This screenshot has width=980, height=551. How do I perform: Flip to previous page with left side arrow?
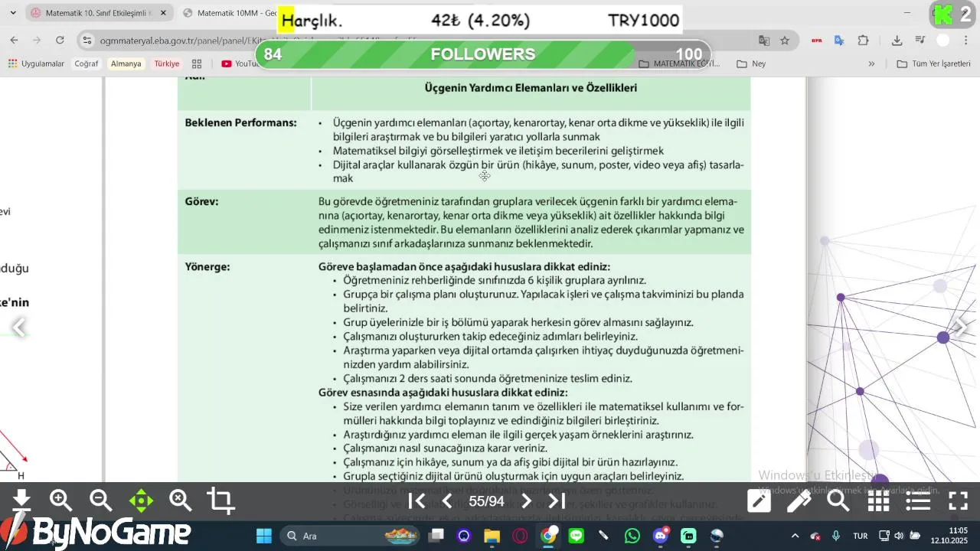pos(19,328)
